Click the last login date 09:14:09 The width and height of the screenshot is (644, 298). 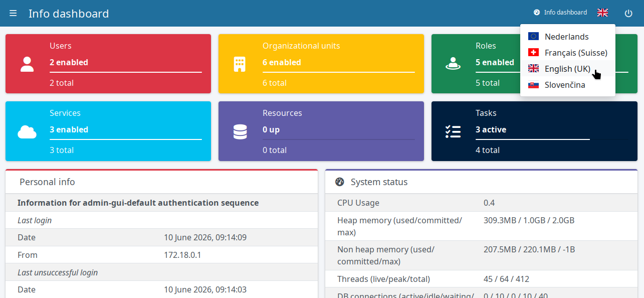click(205, 237)
